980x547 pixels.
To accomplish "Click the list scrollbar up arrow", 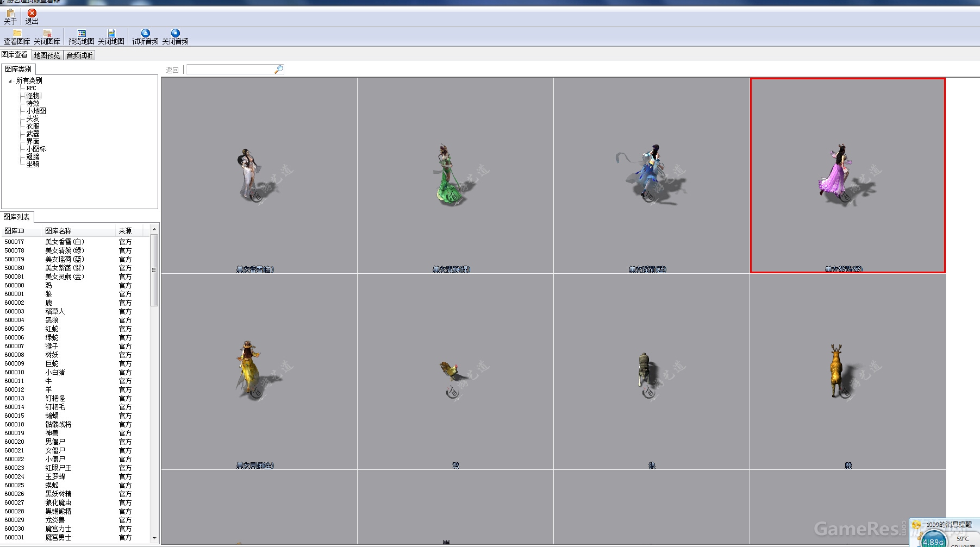I will pos(154,229).
